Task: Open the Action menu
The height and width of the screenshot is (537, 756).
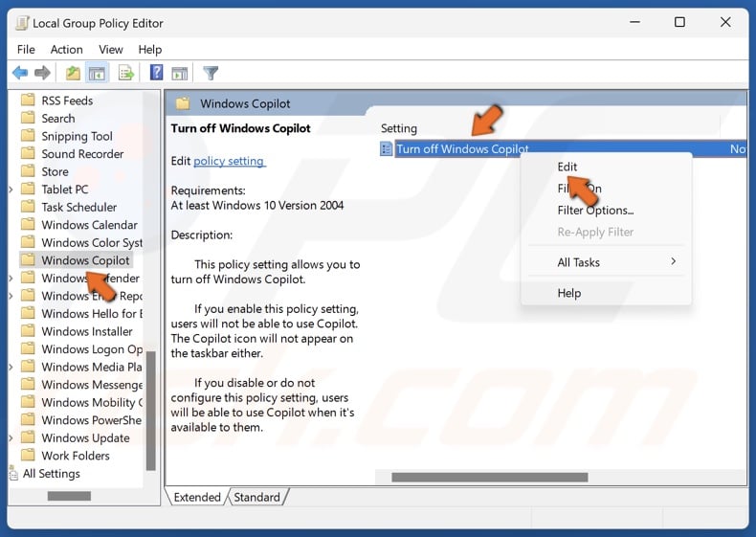Action: [x=67, y=49]
